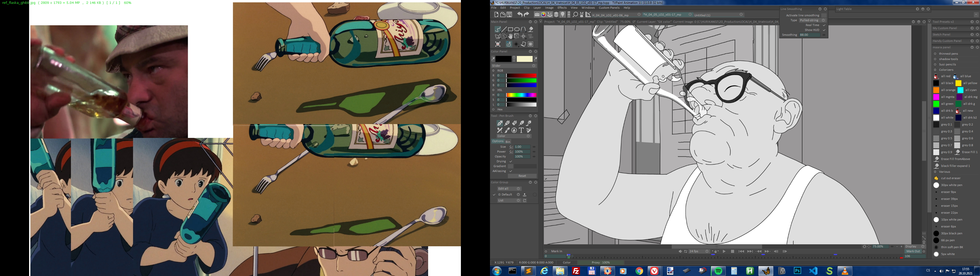Toggle Activate line smoothing checkbox
This screenshot has height=276, width=980.
click(x=824, y=15)
